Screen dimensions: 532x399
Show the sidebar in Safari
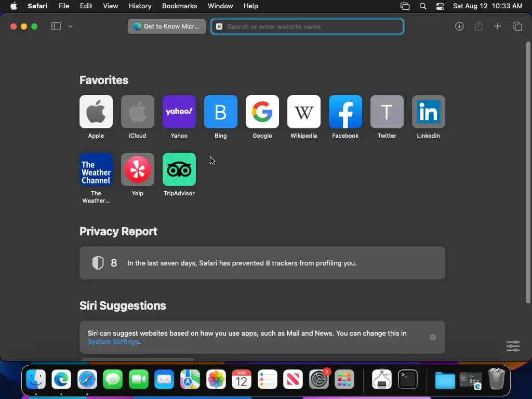[56, 26]
